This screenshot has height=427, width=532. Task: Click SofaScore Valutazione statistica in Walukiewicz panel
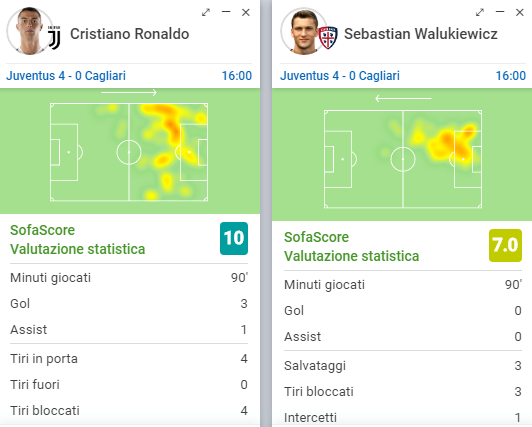click(352, 247)
